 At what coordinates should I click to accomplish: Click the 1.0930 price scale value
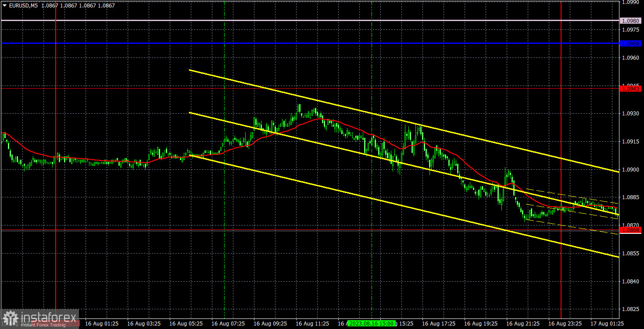(632, 114)
